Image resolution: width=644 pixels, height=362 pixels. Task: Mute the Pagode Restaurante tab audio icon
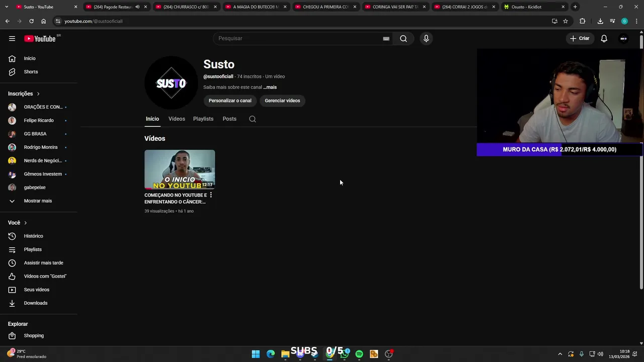click(x=137, y=7)
